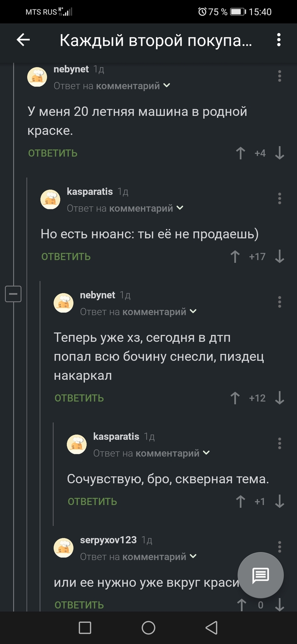Downvote serpyxov123's comment
Viewport: 297px width, 644px height.
point(279,605)
